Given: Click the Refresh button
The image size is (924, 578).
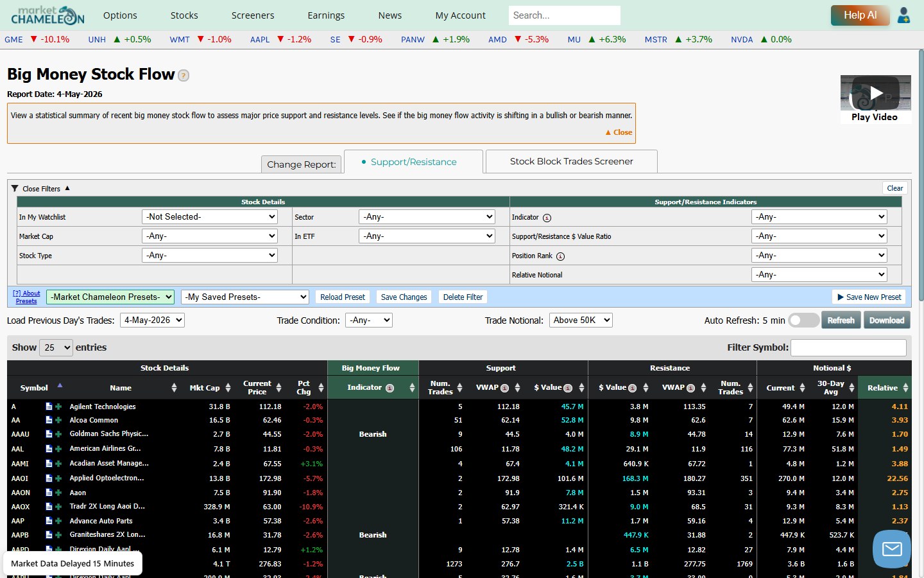Looking at the screenshot, I should [x=841, y=320].
